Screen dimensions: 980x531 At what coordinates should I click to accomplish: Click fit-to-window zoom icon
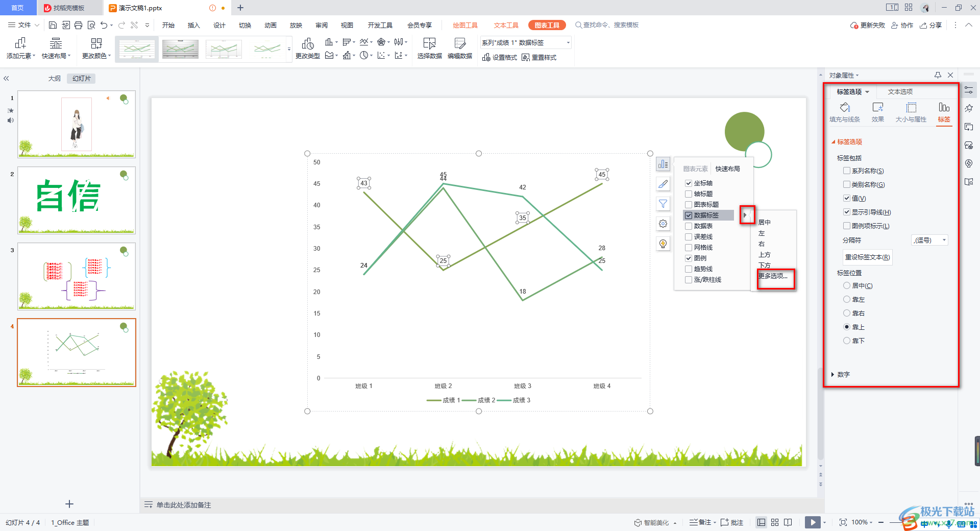843,522
